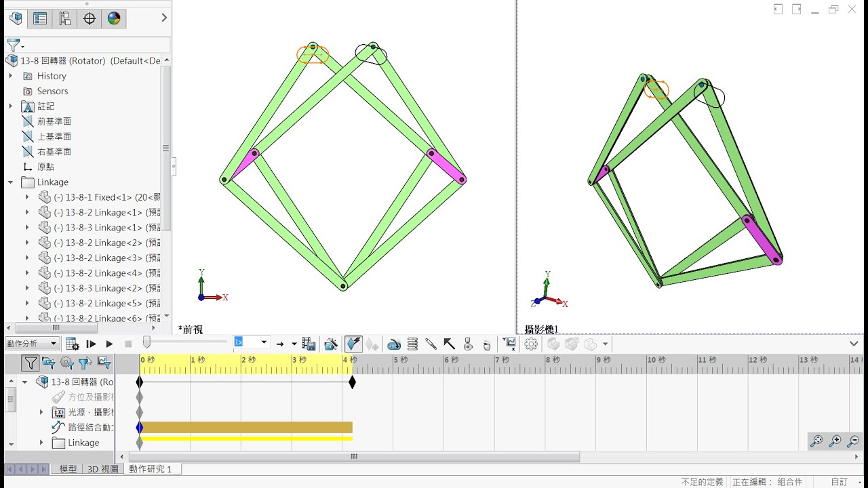This screenshot has height=488, width=868.
Task: Click the time slider handle
Action: (x=146, y=343)
